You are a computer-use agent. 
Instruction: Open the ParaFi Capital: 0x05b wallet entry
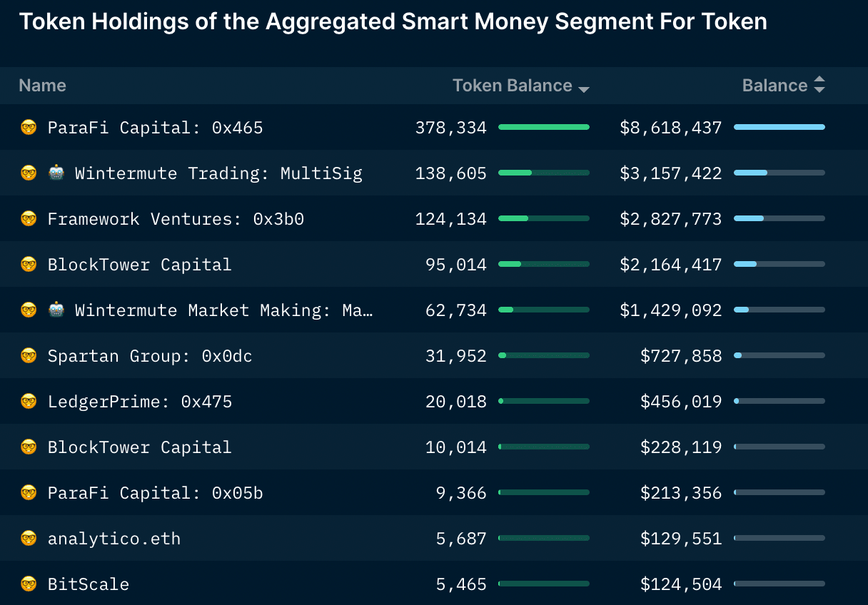[x=156, y=492]
